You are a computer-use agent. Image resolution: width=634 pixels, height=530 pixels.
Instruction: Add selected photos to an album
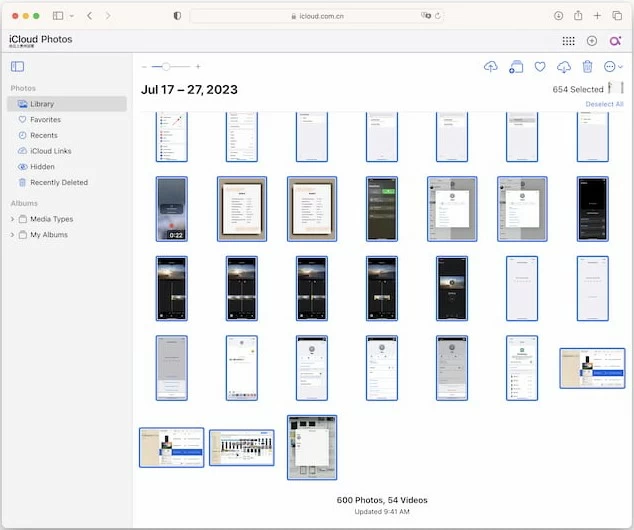pyautogui.click(x=515, y=67)
